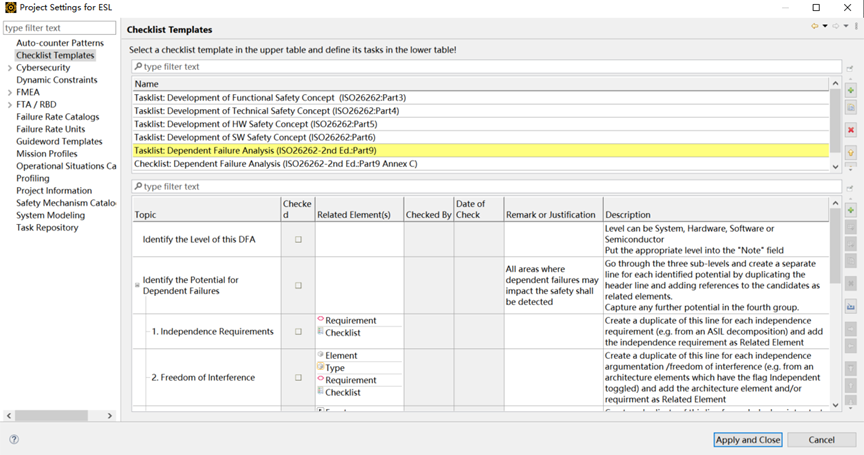
Task: Click the back navigation arrow icon
Action: 814,26
